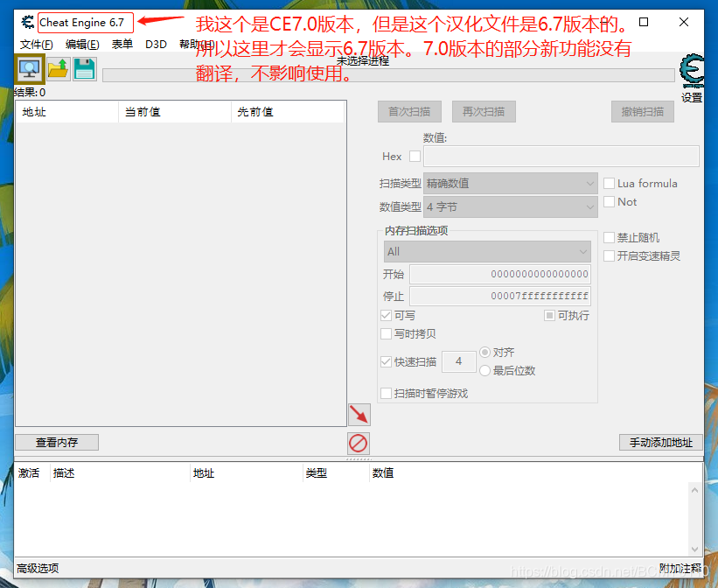Enable the Not checkbox
718x588 pixels.
[609, 201]
